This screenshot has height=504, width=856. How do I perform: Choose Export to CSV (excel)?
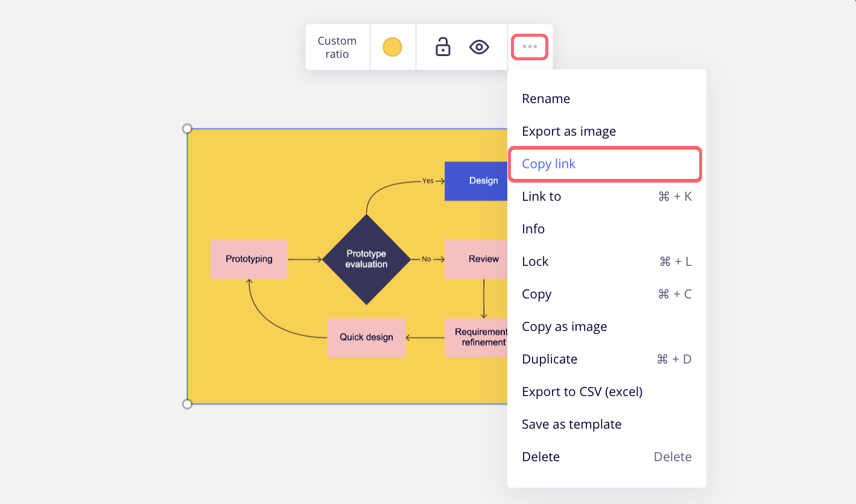click(582, 392)
